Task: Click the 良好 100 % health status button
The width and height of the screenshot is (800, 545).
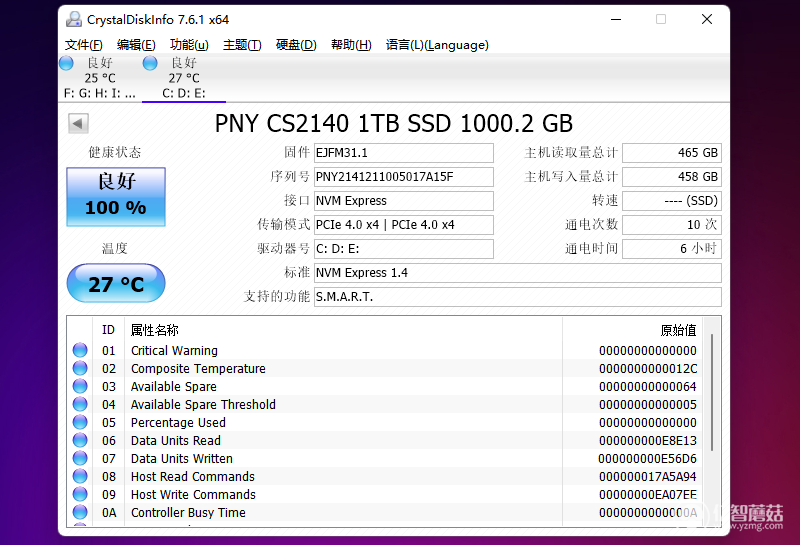Action: [116, 196]
